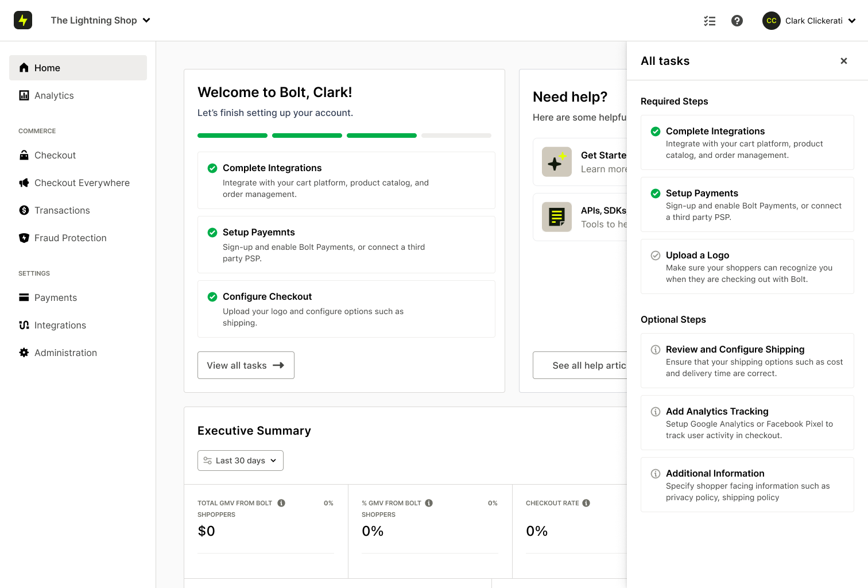Image resolution: width=868 pixels, height=588 pixels.
Task: Click the unfilled fourth progress bar segment
Action: [456, 136]
